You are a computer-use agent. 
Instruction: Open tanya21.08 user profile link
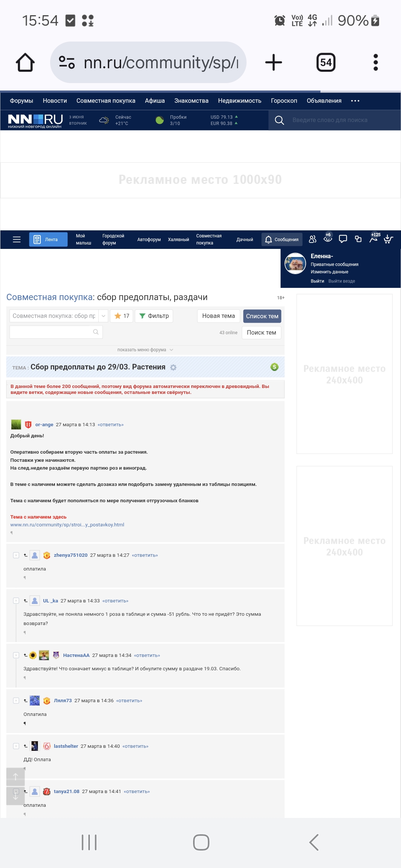(x=66, y=792)
